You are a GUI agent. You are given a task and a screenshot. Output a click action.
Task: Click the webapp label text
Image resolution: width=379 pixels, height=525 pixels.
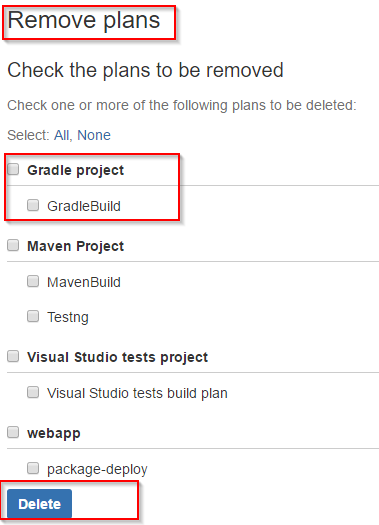click(x=54, y=434)
